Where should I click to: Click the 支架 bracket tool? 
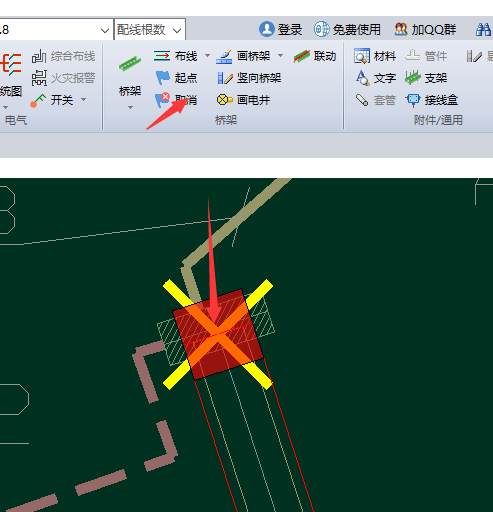coord(426,78)
